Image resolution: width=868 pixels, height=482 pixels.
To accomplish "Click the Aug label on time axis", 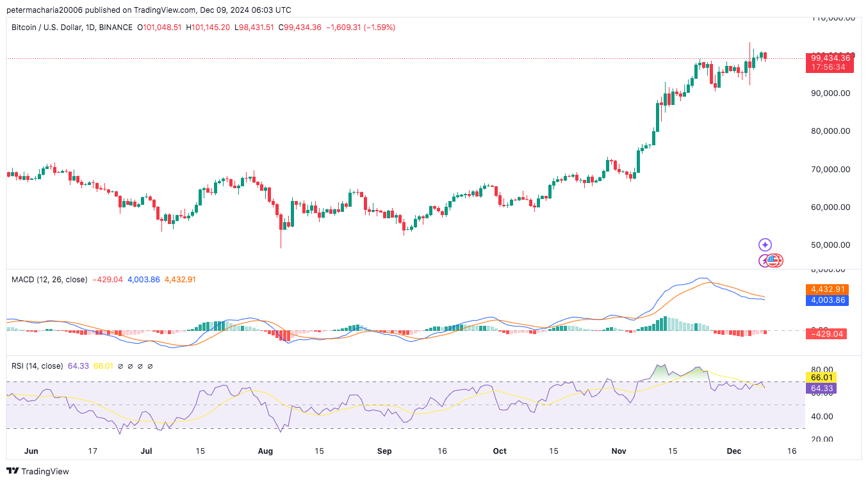I will (266, 451).
